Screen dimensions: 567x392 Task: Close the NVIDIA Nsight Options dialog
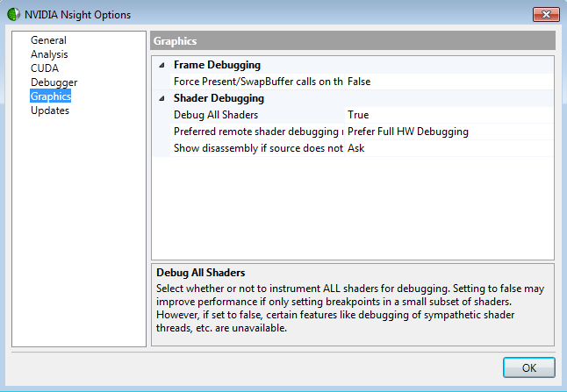[x=543, y=14]
